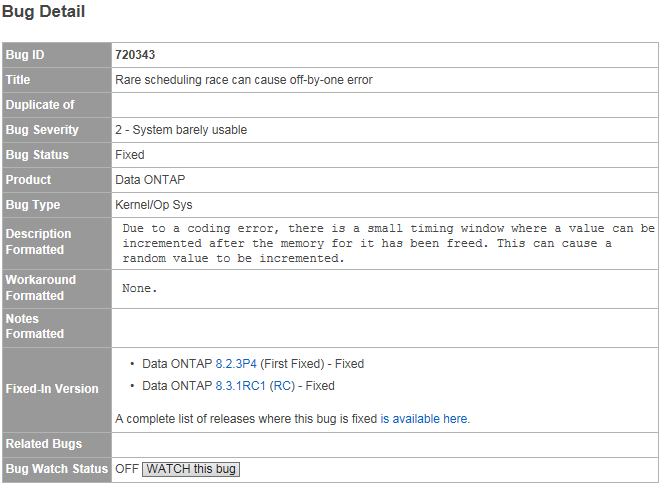
Task: Click the OFF watch status text
Action: click(127, 469)
